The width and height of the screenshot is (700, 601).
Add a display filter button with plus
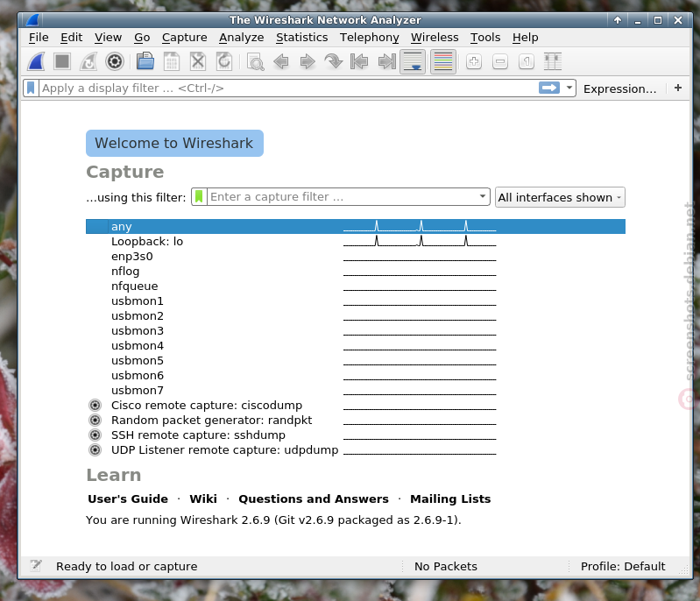click(x=678, y=88)
